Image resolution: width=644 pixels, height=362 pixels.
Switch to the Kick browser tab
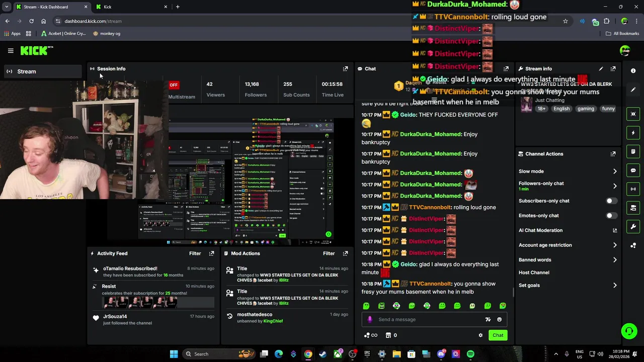point(132,7)
